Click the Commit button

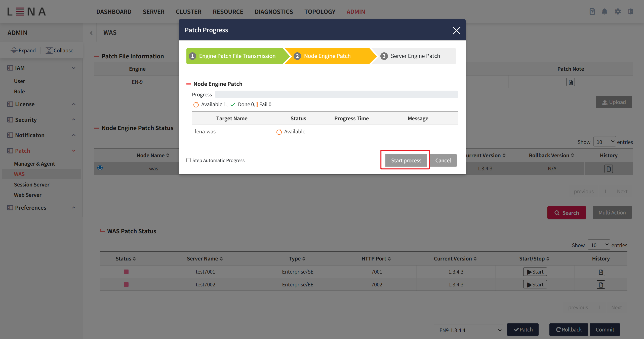click(605, 330)
